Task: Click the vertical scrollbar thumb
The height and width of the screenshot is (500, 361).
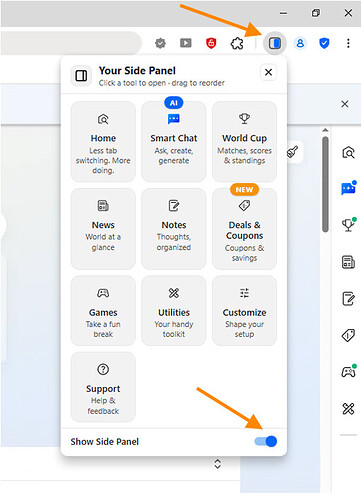Action: click(x=326, y=184)
